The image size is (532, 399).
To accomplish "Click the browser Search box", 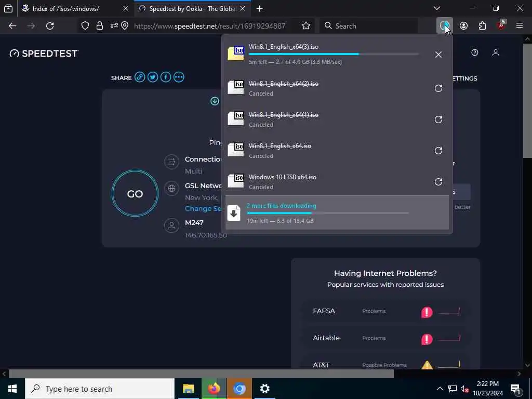I will click(x=369, y=26).
